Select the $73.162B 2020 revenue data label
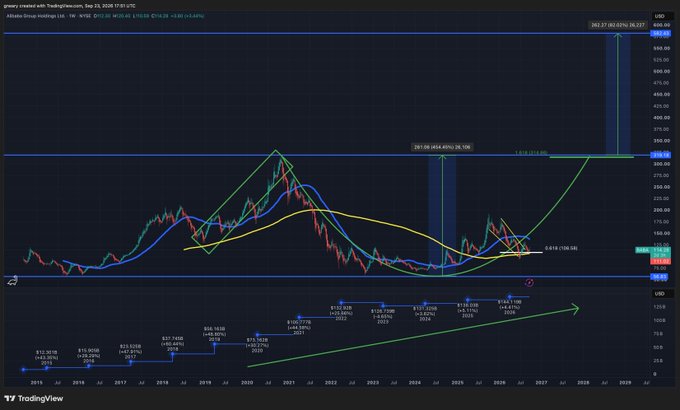The image size is (680, 410). pos(257,345)
